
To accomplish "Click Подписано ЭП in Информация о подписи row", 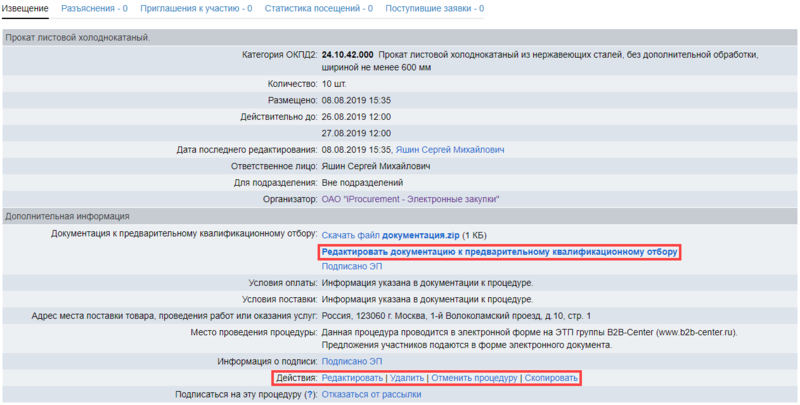I will [x=352, y=361].
